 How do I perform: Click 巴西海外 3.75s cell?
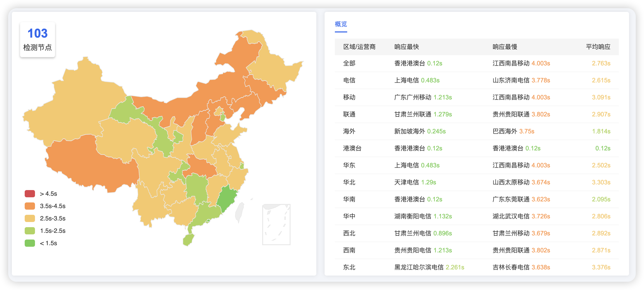click(x=513, y=131)
